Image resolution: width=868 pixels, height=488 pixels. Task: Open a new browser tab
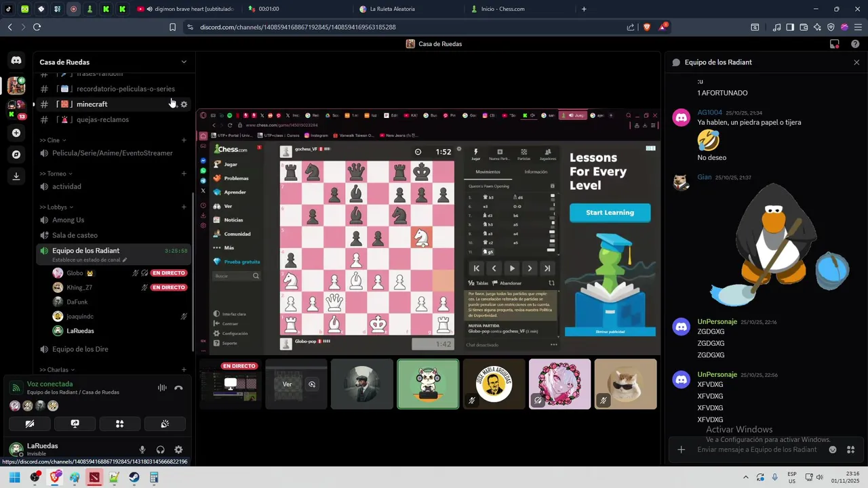584,9
